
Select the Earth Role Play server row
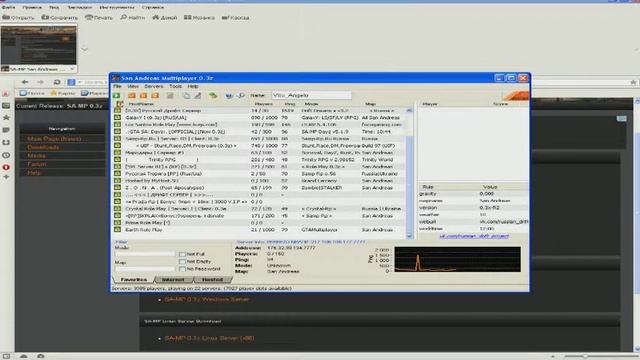click(x=260, y=230)
